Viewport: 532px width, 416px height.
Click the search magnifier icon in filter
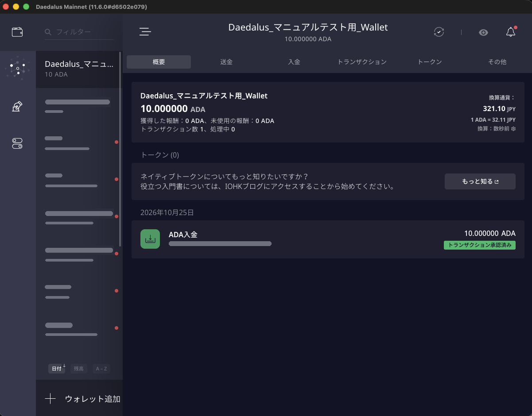coord(48,32)
